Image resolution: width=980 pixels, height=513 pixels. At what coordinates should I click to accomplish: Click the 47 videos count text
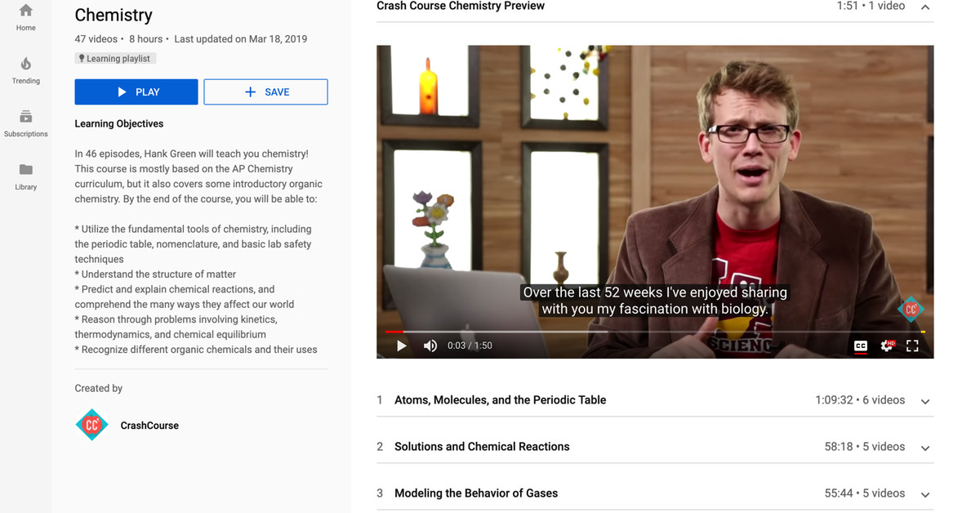pos(96,38)
